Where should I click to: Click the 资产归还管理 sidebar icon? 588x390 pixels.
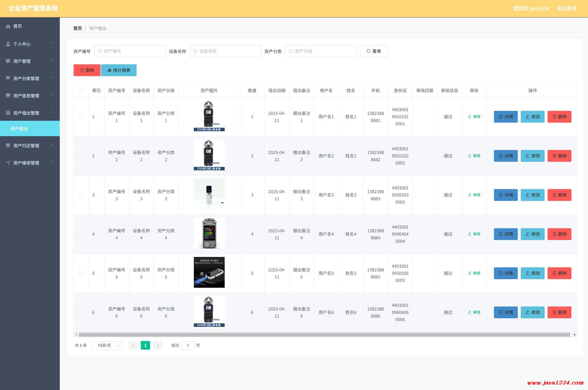8,145
